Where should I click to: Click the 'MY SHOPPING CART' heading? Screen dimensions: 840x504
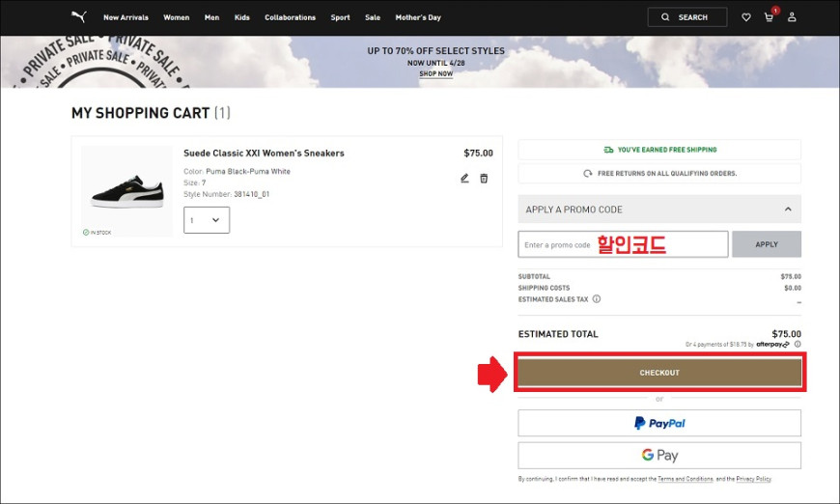click(140, 113)
